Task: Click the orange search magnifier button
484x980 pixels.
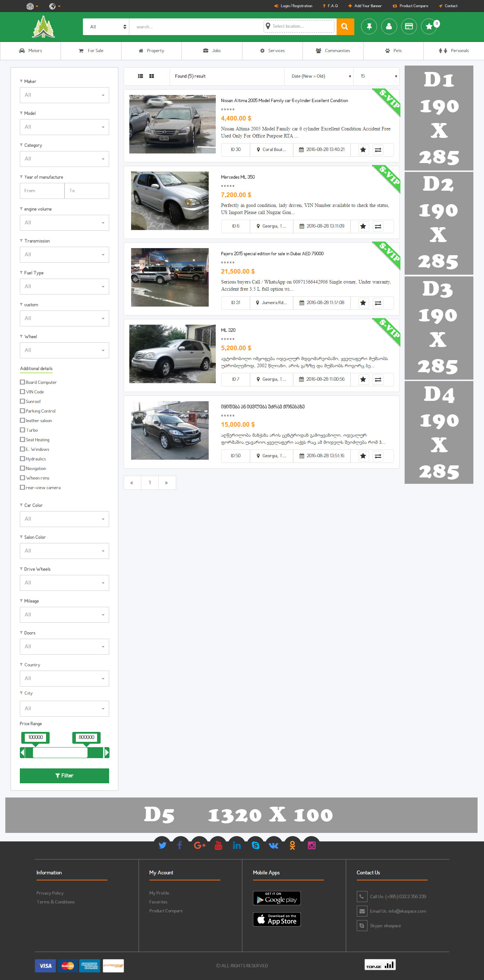Action: [x=345, y=27]
